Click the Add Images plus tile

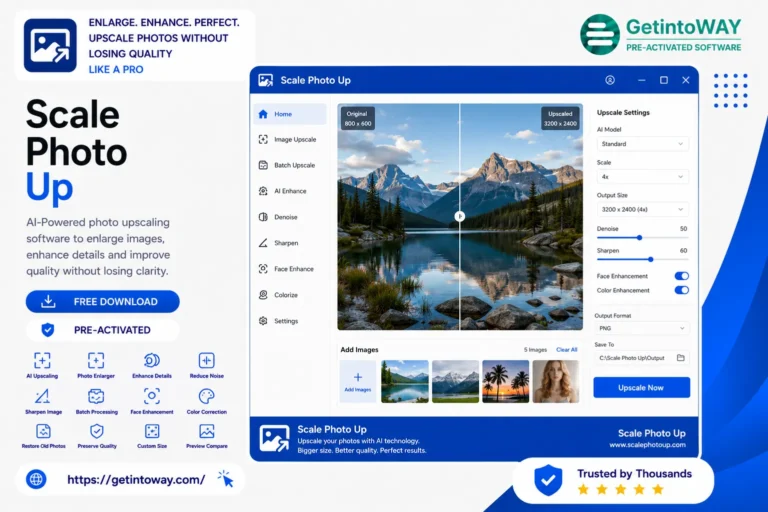click(358, 381)
